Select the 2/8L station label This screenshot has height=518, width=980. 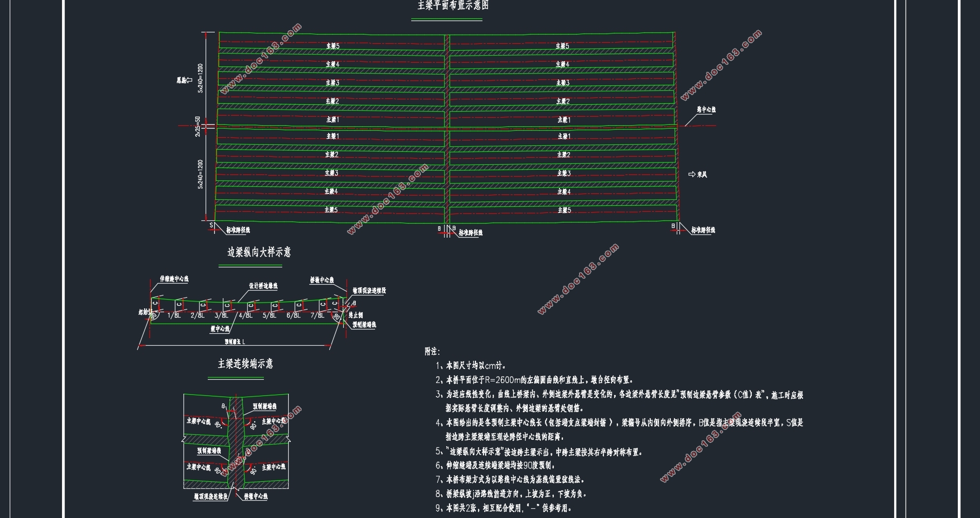click(x=198, y=315)
